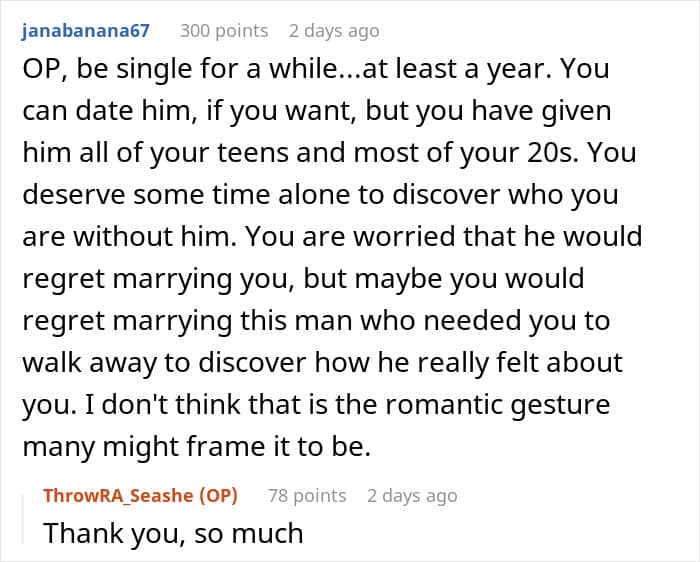This screenshot has height=562, width=700.
Task: Click the 300 points score
Action: [224, 30]
